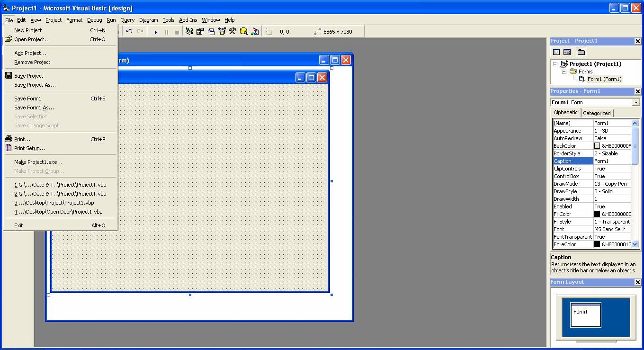This screenshot has width=644, height=350.
Task: Click properties list scrollbar up arrow
Action: pos(635,123)
